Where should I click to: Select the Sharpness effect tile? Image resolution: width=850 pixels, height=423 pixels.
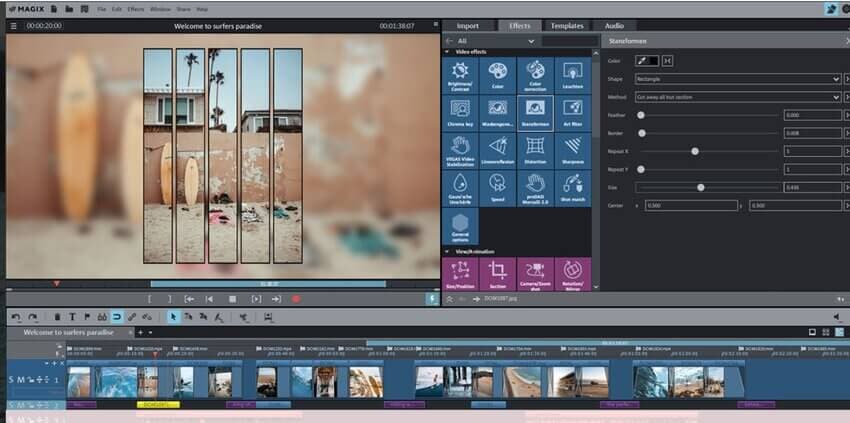(x=573, y=151)
